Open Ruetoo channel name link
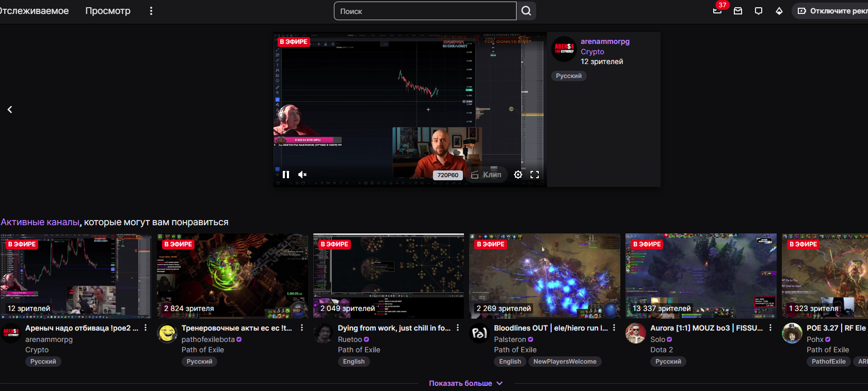868x391 pixels. coord(350,339)
